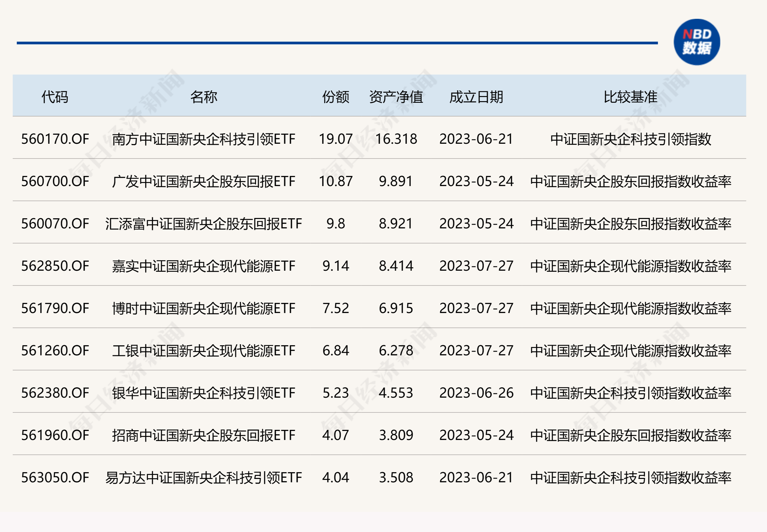
Task: Click date 2023-06-21 in 560170.OF row
Action: 476,139
